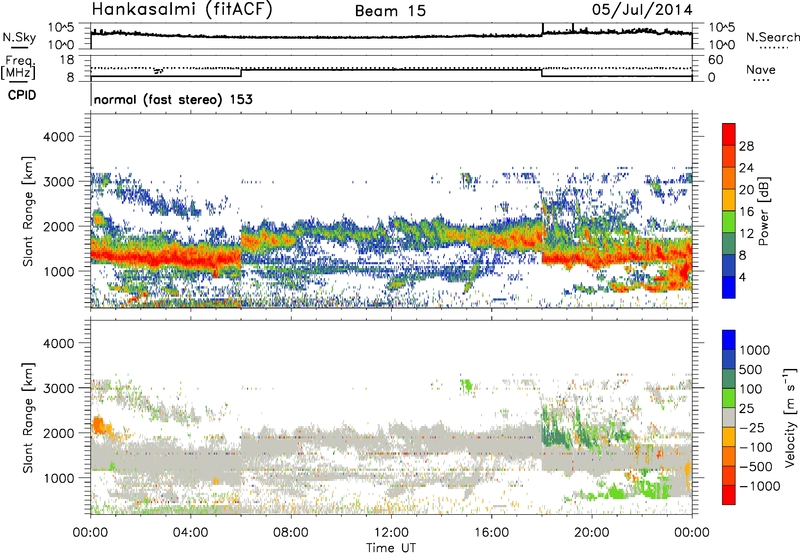Click the '3000' tick of velocity panel
The height and width of the screenshot is (554, 800).
click(58, 388)
